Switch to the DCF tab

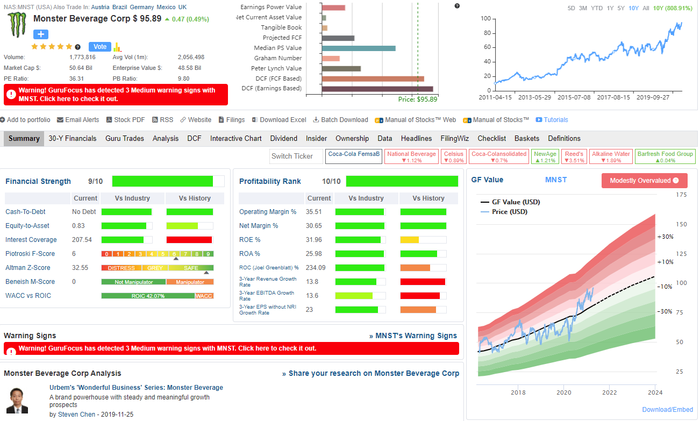click(194, 138)
